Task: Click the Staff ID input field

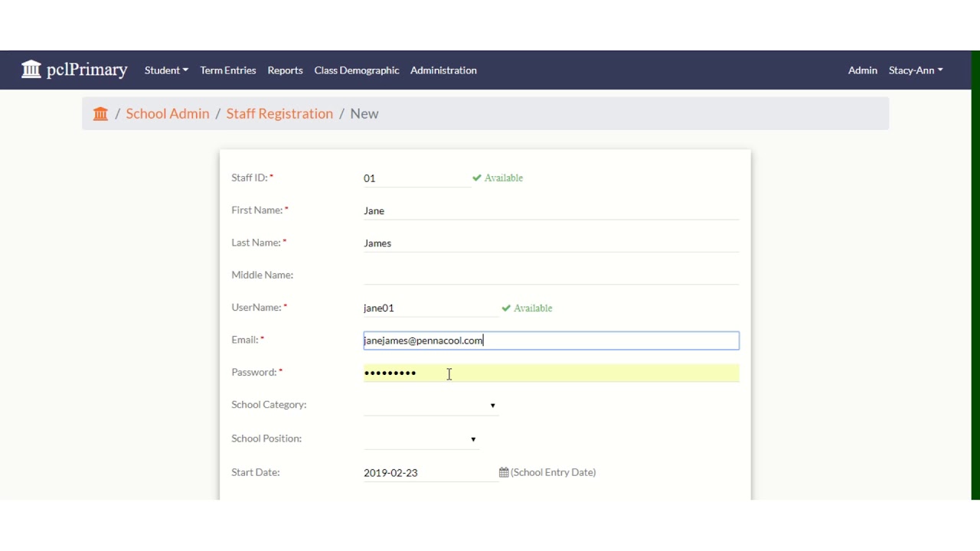Action: pos(416,178)
